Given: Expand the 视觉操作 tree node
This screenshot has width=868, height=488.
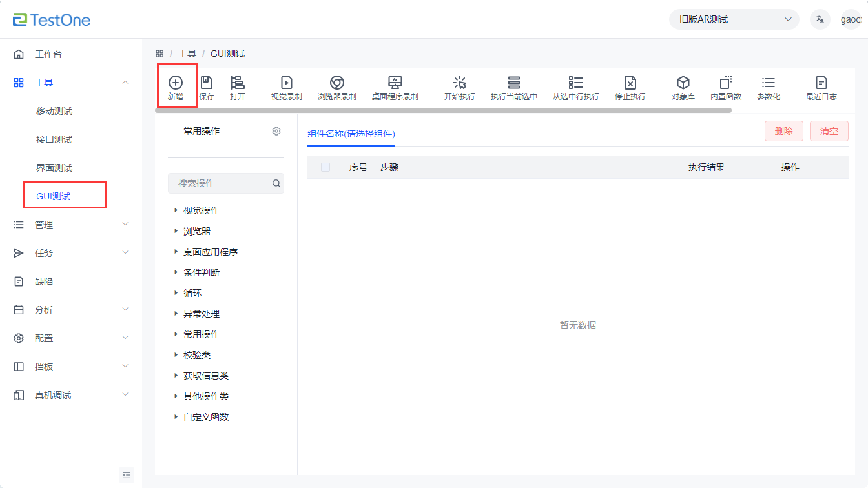Looking at the screenshot, I should point(176,210).
